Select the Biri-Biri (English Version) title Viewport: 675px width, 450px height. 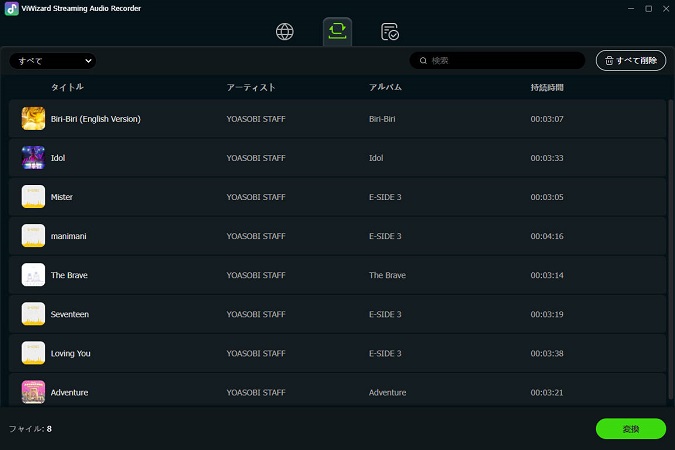96,119
